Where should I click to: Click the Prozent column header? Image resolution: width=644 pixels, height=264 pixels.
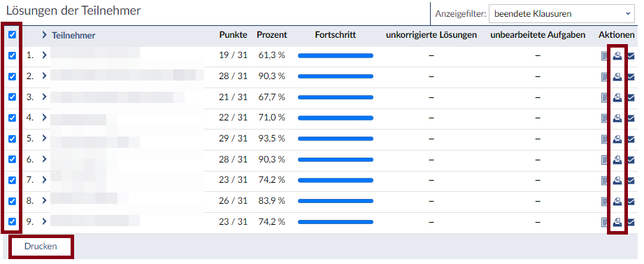pos(272,35)
